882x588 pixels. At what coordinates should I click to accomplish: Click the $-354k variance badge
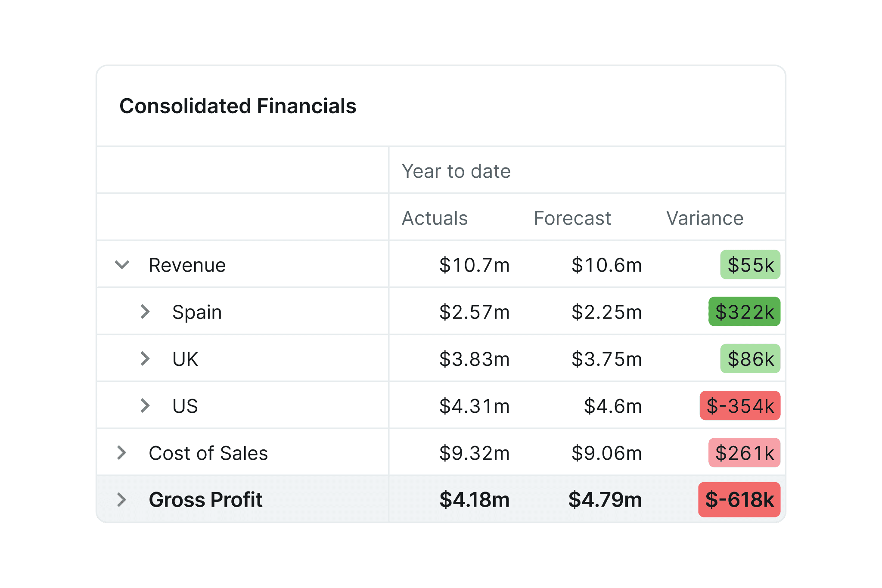[x=740, y=405]
